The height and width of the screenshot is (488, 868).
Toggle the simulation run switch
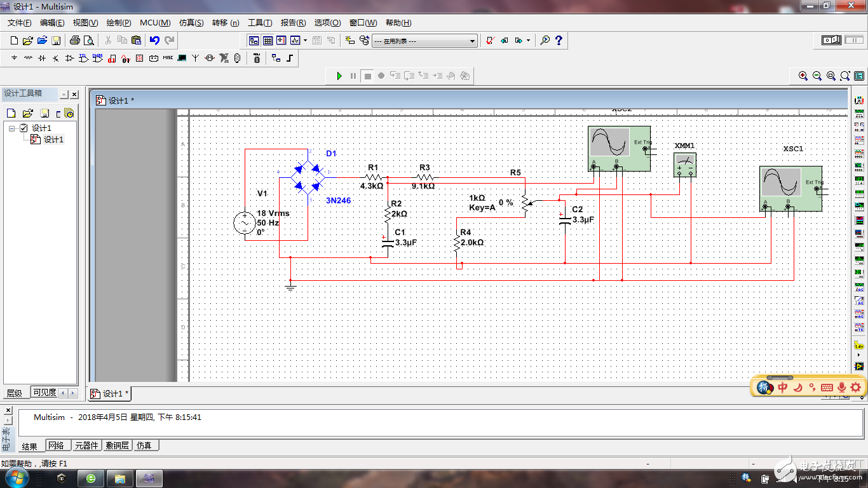(832, 40)
